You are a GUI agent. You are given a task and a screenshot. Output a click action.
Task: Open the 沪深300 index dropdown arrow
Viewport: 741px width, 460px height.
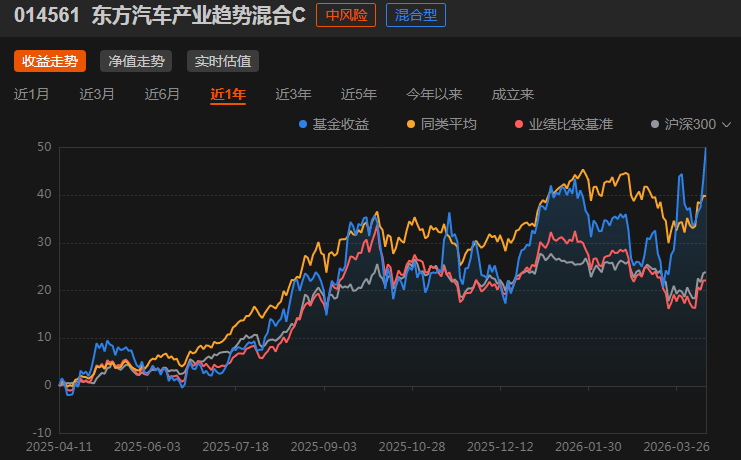click(x=727, y=125)
